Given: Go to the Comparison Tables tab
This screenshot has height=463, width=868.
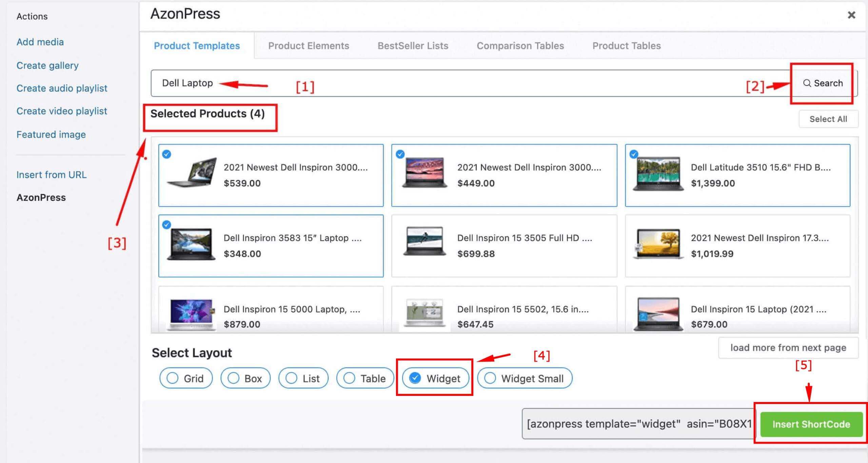Looking at the screenshot, I should (x=520, y=46).
